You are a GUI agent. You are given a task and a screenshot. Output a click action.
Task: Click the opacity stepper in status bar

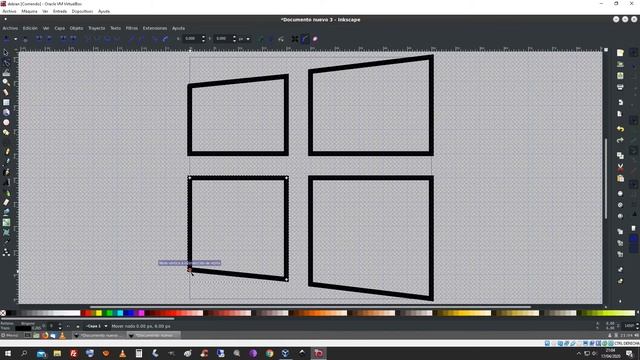click(x=60, y=326)
